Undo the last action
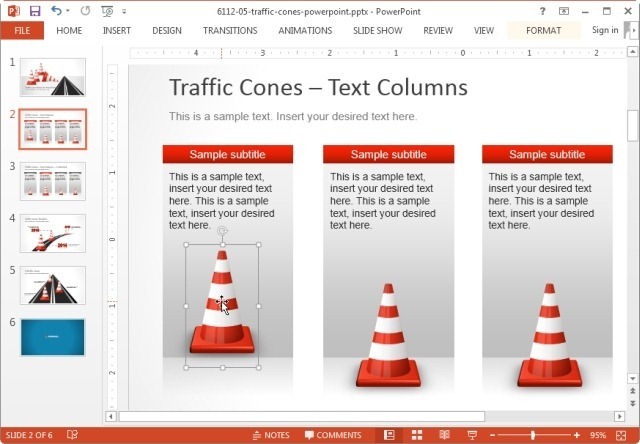The width and height of the screenshot is (640, 444). click(56, 11)
